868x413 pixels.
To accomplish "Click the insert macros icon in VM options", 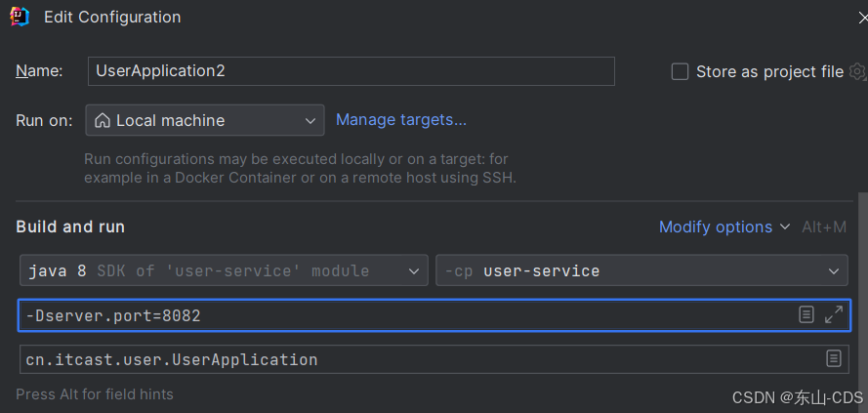I will tap(806, 315).
